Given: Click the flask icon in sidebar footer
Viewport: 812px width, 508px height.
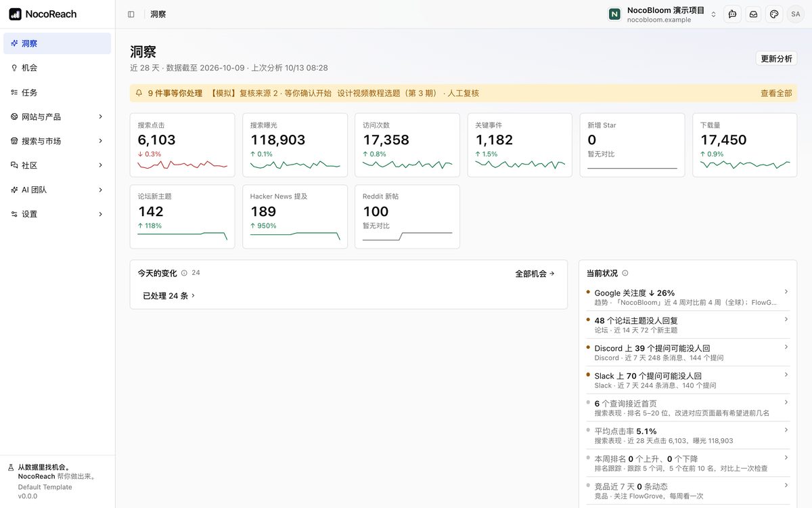Looking at the screenshot, I should point(11,467).
